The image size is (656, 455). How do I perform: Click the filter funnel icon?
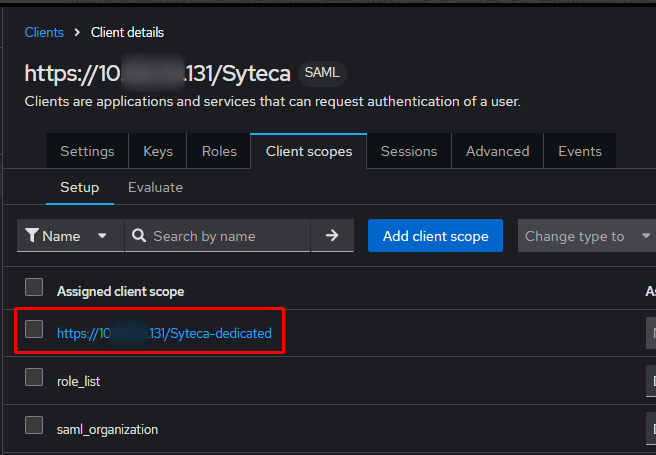pyautogui.click(x=32, y=236)
